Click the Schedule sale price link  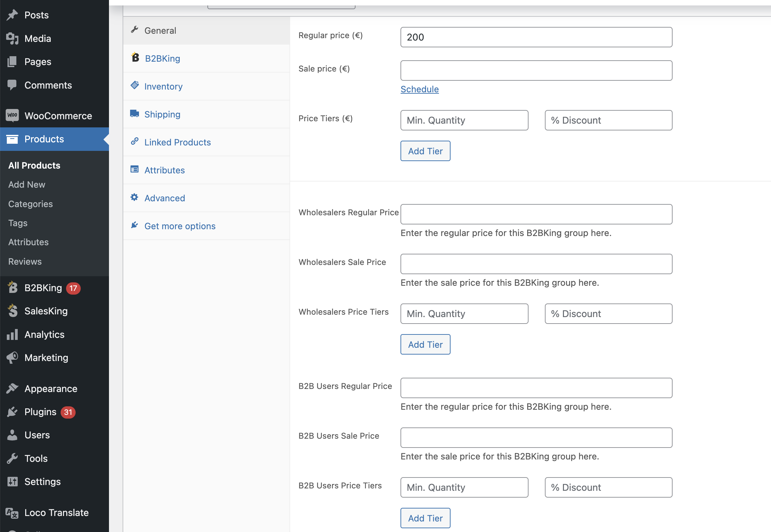pyautogui.click(x=420, y=89)
